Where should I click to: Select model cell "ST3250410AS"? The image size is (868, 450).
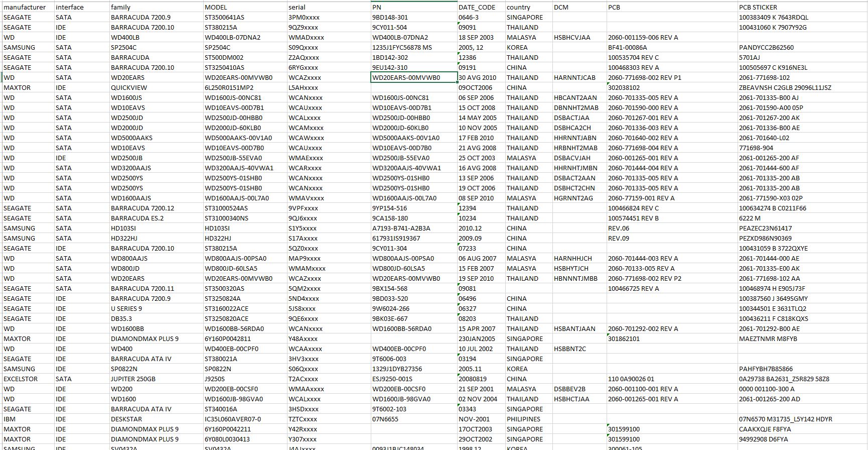pyautogui.click(x=245, y=67)
